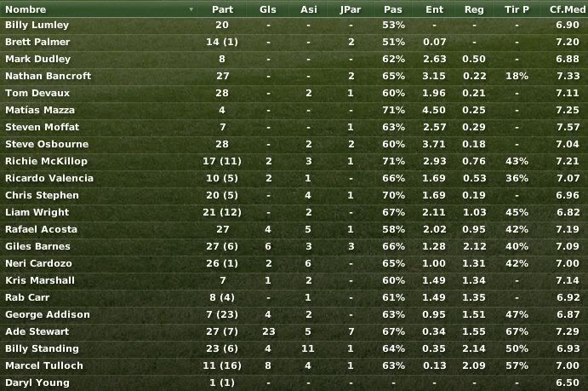Sort by Cf.Med rating header
Screen dimensions: 588x391
coord(568,9)
